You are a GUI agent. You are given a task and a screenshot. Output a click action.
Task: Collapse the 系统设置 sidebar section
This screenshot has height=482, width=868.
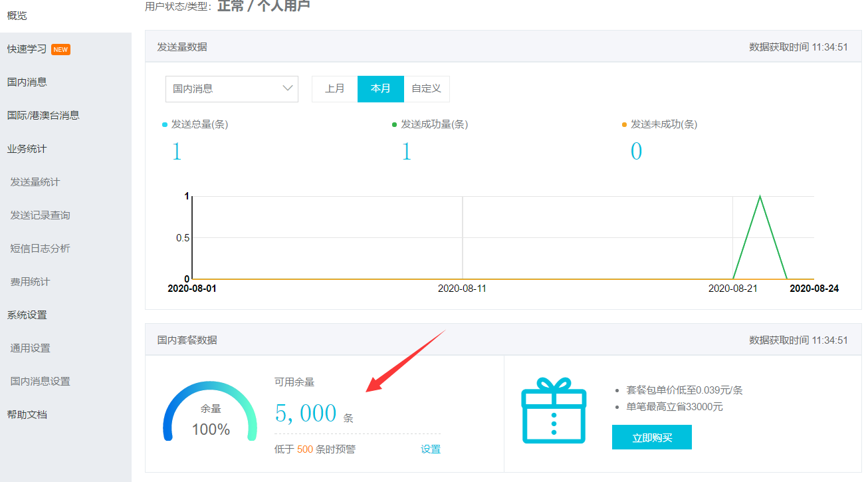coord(27,315)
